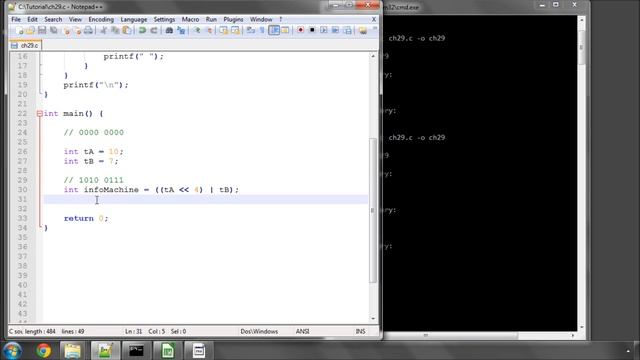The image size is (640, 360).
Task: Toggle word wrap in the toolbar
Action: (251, 30)
